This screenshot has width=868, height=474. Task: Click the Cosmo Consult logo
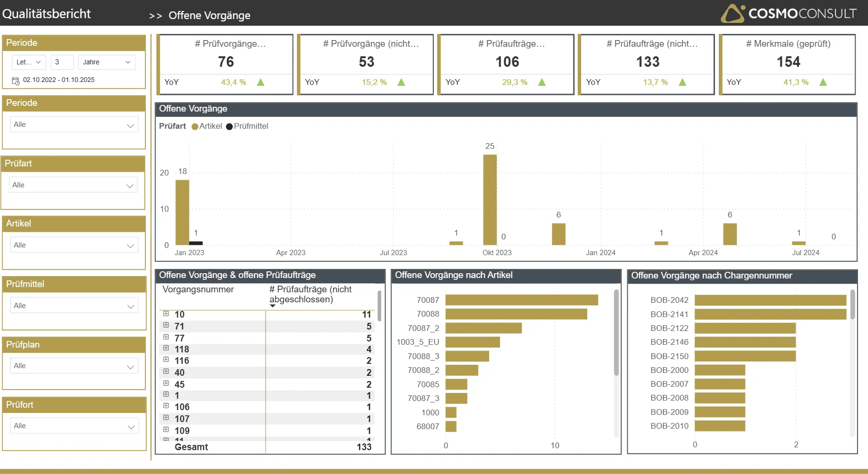tap(789, 13)
